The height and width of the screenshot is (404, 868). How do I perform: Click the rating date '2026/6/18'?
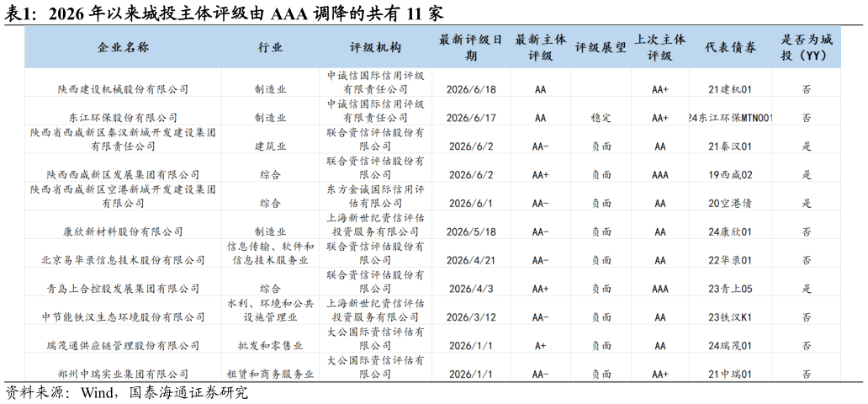point(470,89)
